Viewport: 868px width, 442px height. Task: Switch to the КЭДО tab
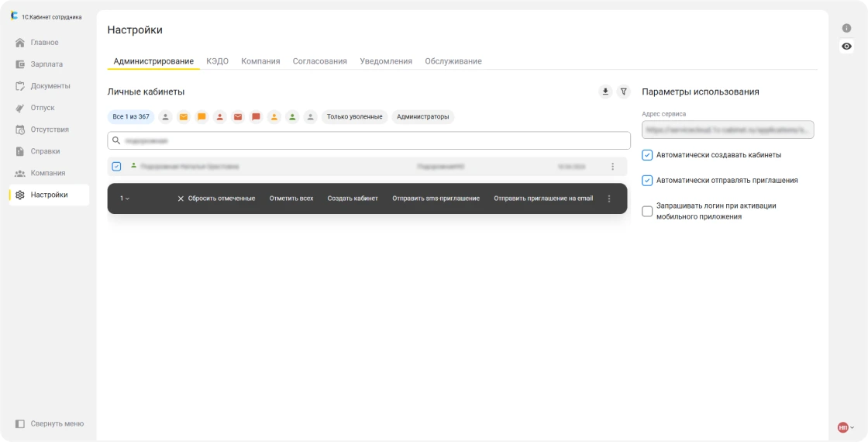(217, 61)
